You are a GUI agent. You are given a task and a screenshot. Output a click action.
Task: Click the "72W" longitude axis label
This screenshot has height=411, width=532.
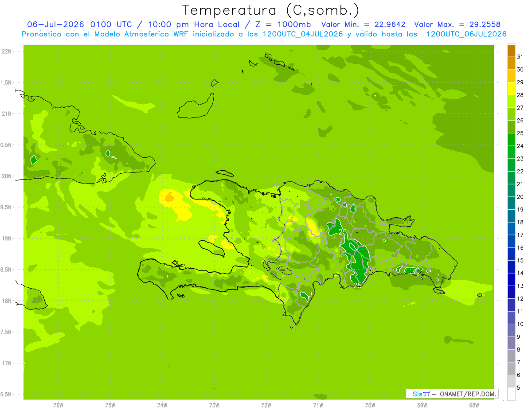(266, 405)
